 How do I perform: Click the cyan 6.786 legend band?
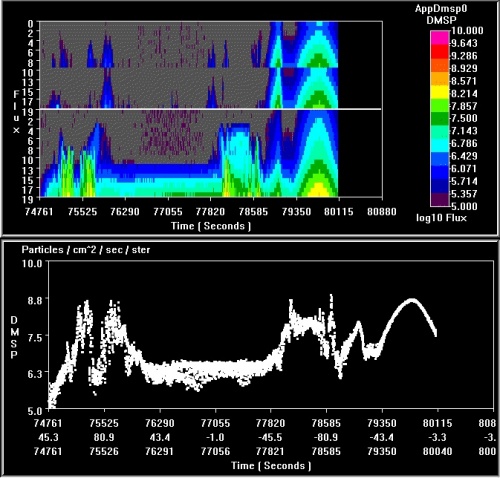point(440,144)
